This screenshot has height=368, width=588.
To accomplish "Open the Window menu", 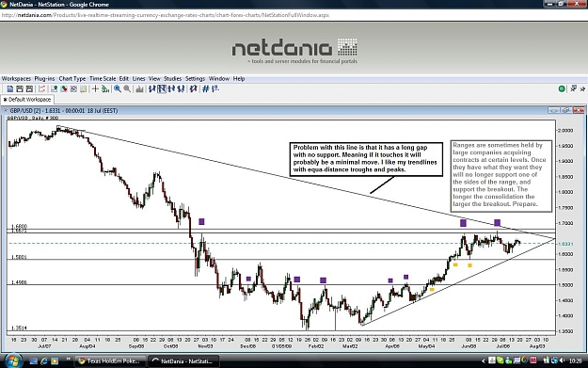I will [218, 79].
